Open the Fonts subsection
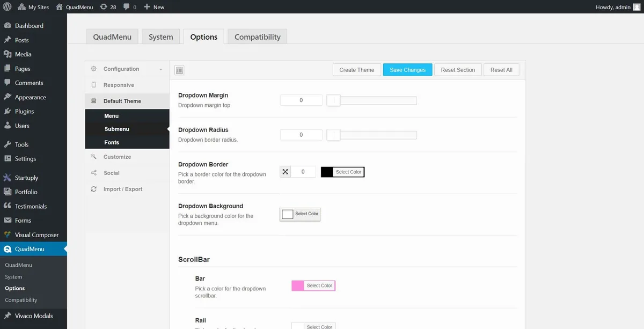The image size is (644, 329). [x=127, y=142]
